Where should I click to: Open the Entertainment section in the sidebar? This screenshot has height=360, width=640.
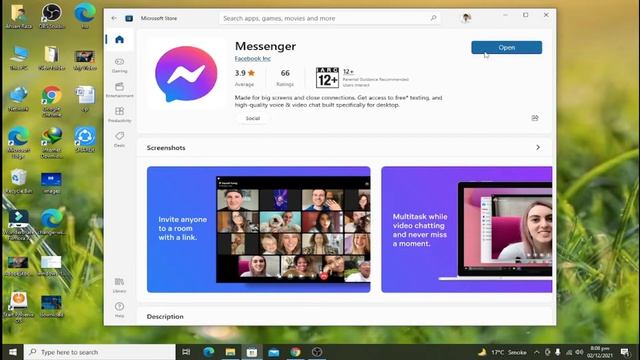tap(120, 90)
